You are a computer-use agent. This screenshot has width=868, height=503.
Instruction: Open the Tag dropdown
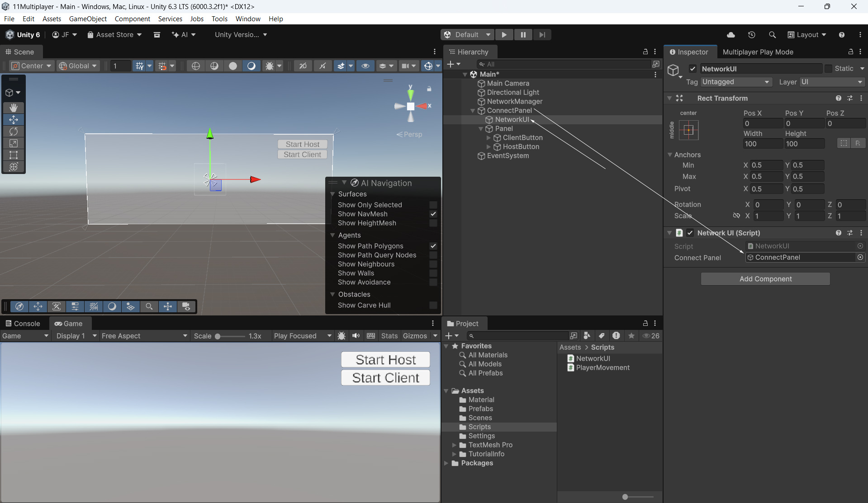click(735, 82)
